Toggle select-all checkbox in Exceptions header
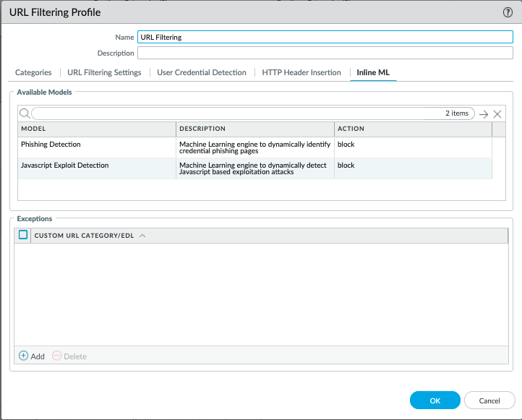The height and width of the screenshot is (420, 522). point(23,235)
